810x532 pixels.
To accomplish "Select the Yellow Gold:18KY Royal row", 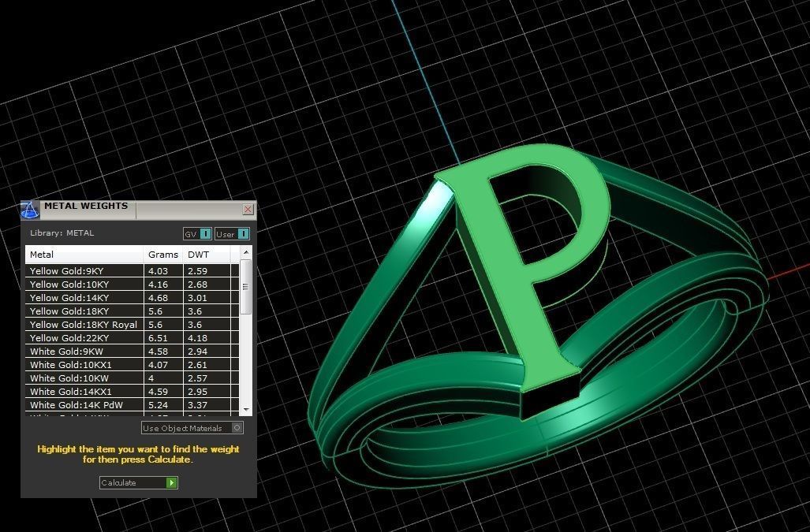I will [132, 325].
